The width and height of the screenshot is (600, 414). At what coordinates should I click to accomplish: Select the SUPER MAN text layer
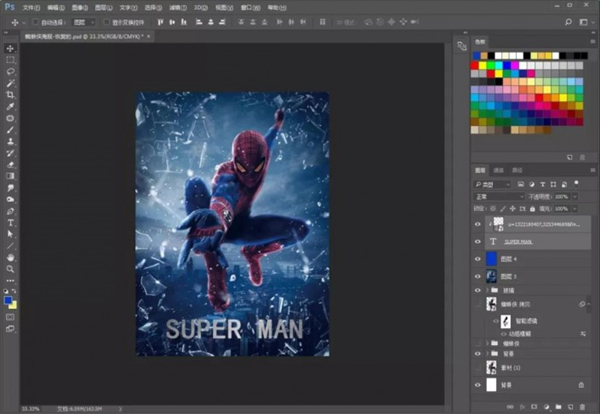click(530, 241)
